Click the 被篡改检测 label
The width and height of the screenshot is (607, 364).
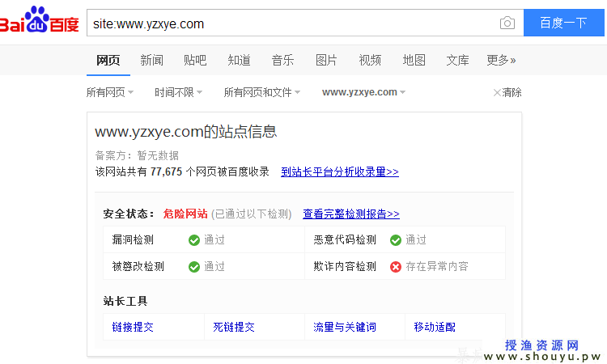point(138,266)
